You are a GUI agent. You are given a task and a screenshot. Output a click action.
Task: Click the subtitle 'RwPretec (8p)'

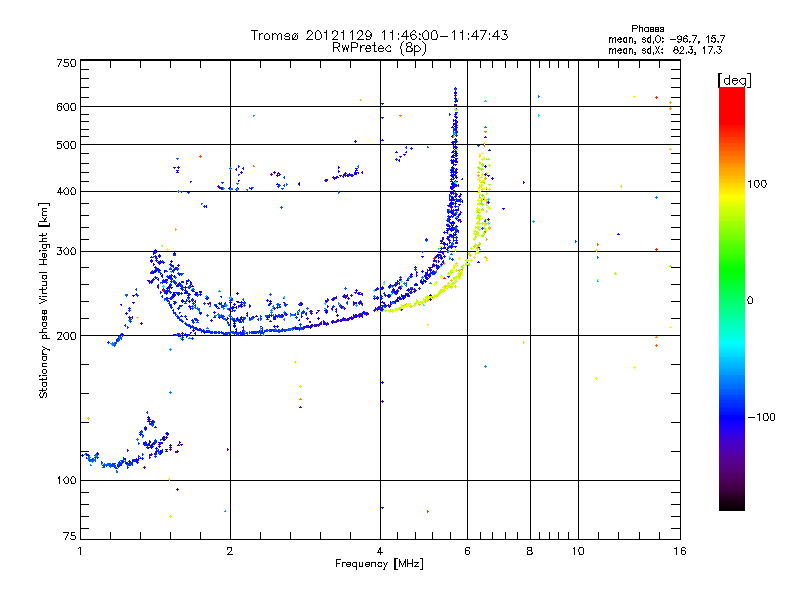379,48
